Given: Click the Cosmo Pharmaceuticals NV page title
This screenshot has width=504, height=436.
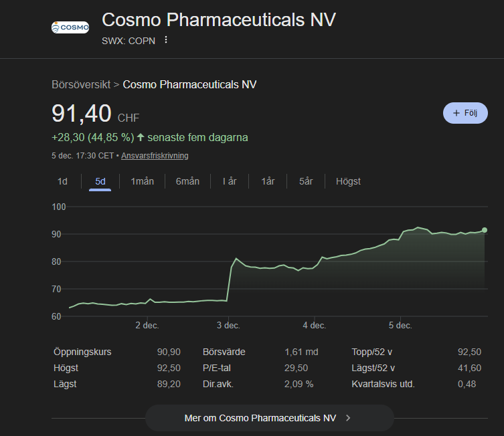Looking at the screenshot, I should 219,20.
